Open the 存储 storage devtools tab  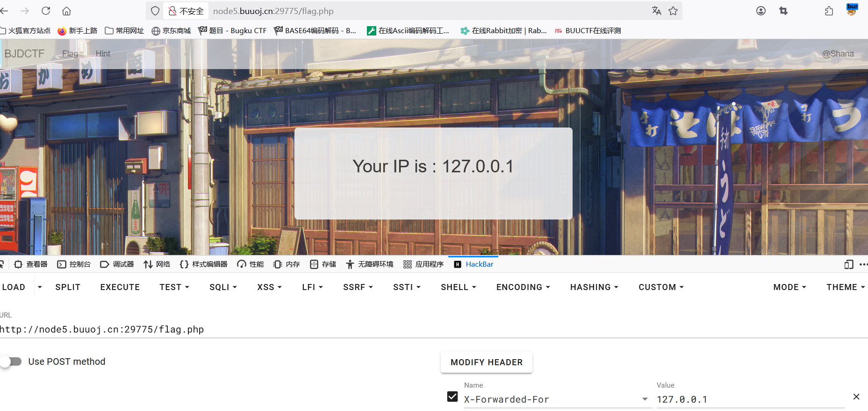pos(323,264)
